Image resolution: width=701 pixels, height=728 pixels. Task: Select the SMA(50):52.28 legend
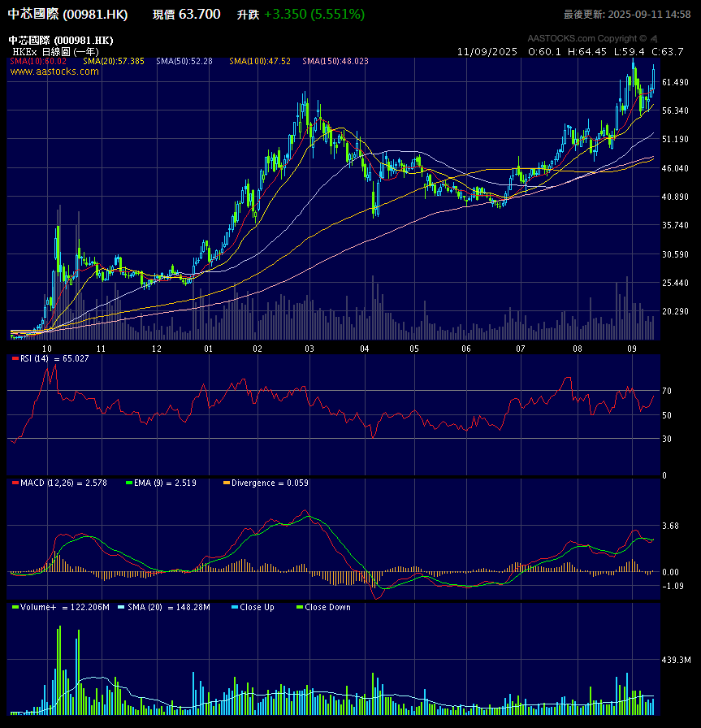184,61
